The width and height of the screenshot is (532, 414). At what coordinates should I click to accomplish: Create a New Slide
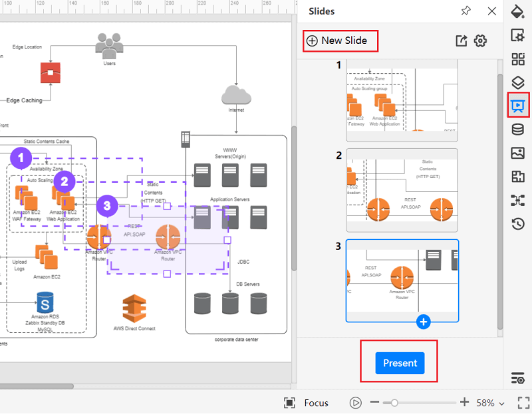pyautogui.click(x=340, y=41)
